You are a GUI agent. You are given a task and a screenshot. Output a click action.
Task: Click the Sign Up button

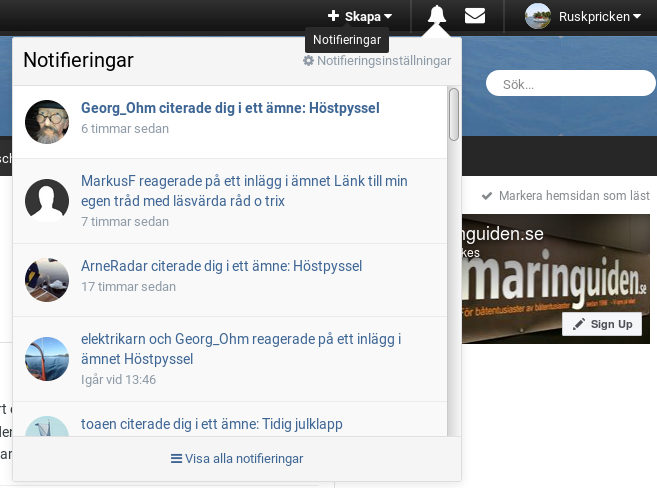click(602, 324)
